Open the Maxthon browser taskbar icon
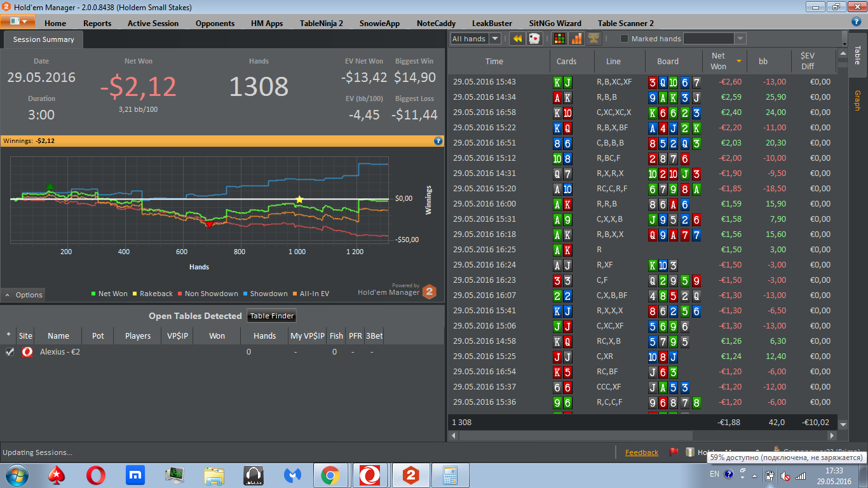The height and width of the screenshot is (488, 868). (135, 475)
